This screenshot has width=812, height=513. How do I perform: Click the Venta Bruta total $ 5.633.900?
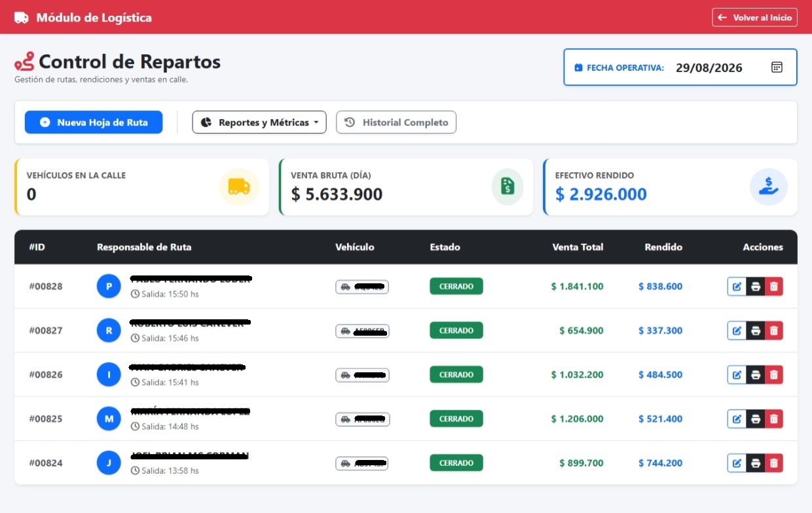tap(337, 194)
